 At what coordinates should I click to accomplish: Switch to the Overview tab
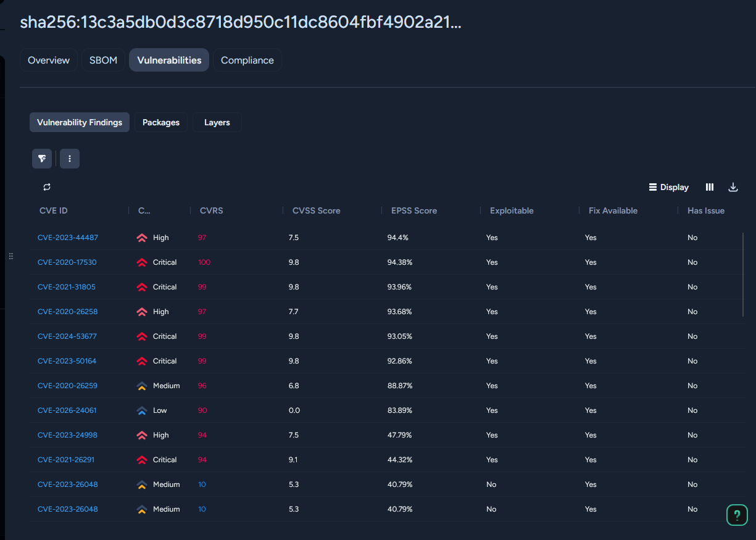(49, 60)
